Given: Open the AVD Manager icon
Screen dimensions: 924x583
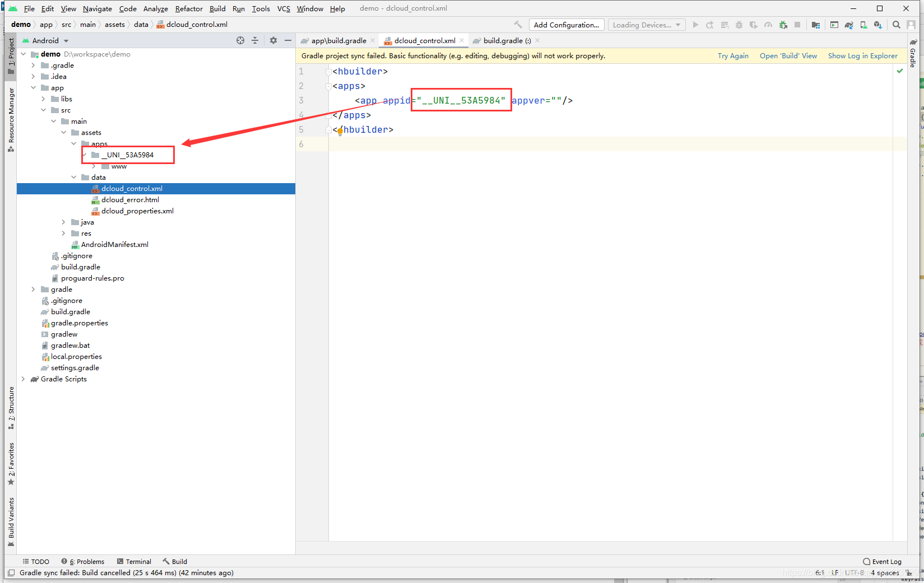Looking at the screenshot, I should point(863,25).
